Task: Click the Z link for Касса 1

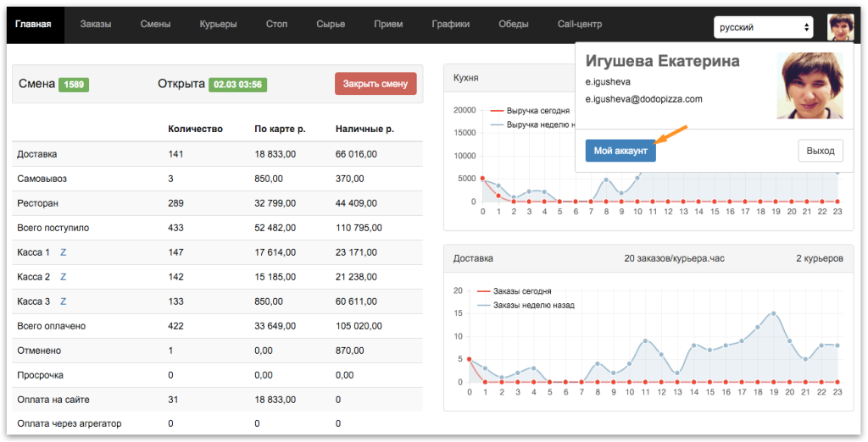Action: click(63, 252)
